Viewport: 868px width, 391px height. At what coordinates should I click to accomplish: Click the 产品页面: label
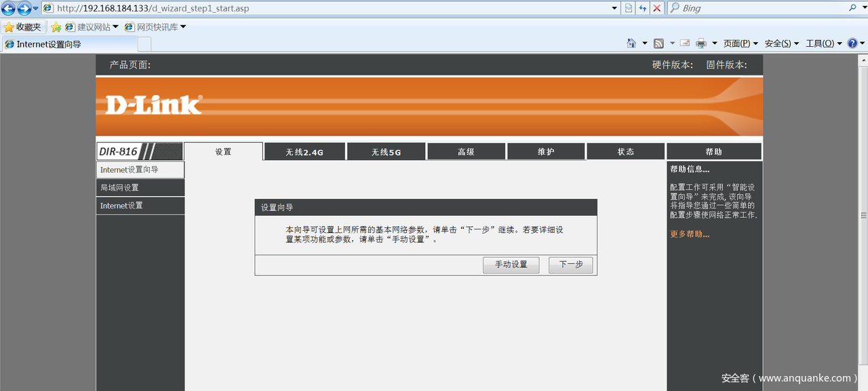click(130, 65)
